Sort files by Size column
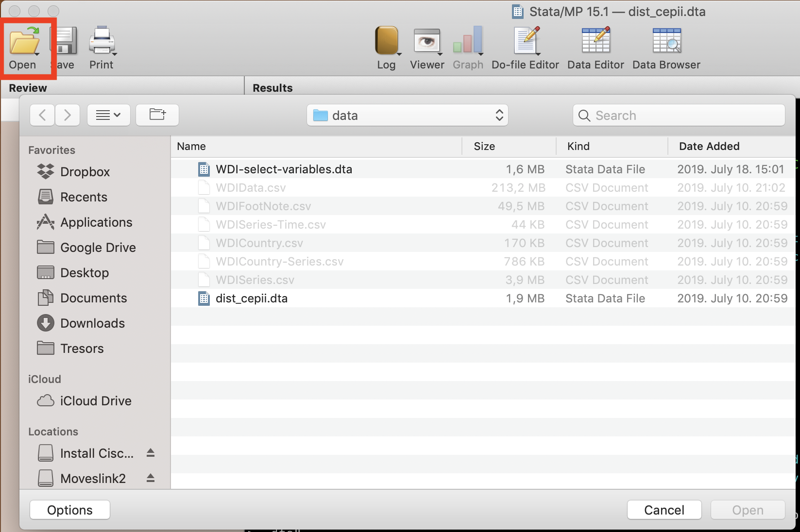 pos(509,147)
